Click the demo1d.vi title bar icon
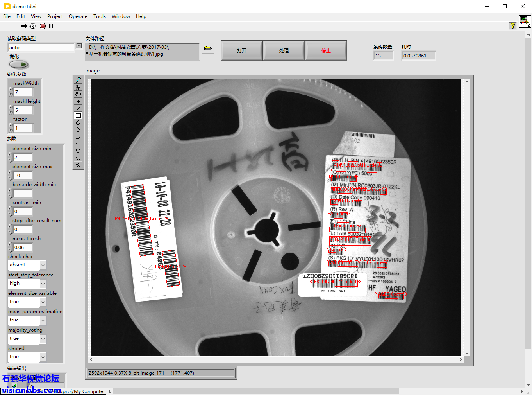Image resolution: width=532 pixels, height=395 pixels. coord(7,6)
